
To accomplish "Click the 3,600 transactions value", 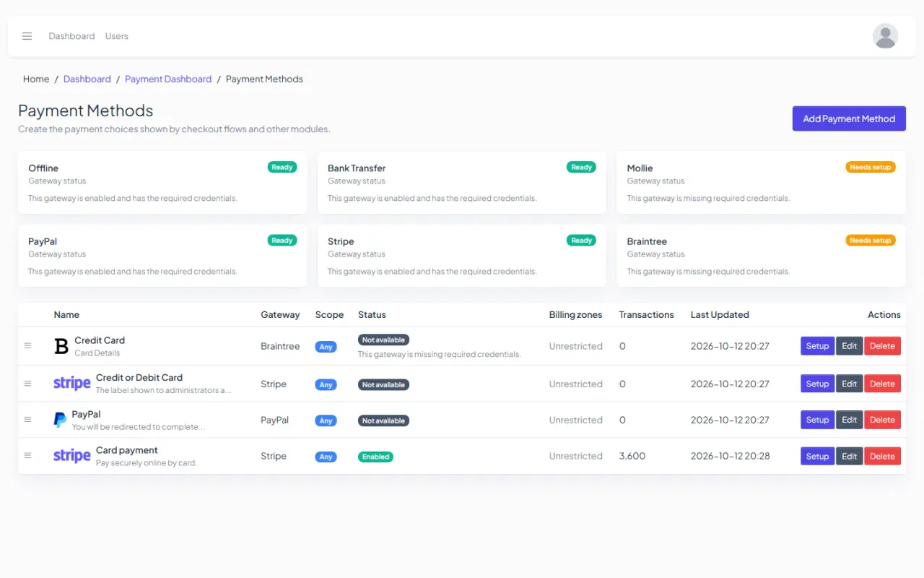I will pos(632,456).
